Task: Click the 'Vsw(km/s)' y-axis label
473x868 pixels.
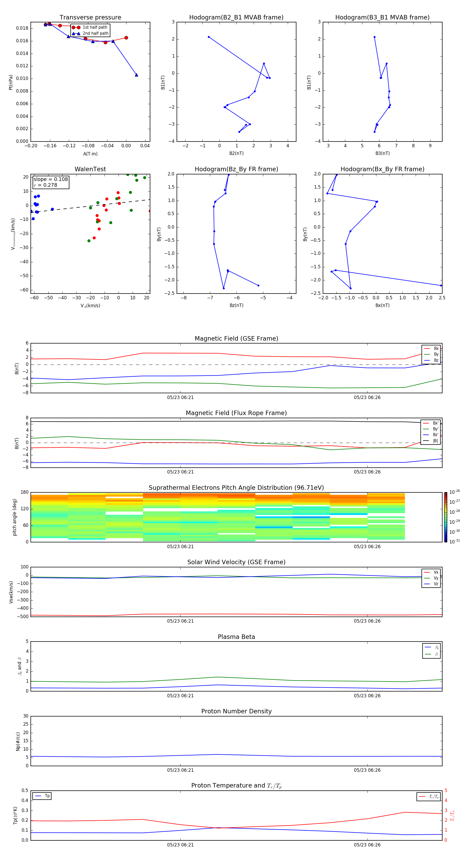Action: tap(11, 592)
